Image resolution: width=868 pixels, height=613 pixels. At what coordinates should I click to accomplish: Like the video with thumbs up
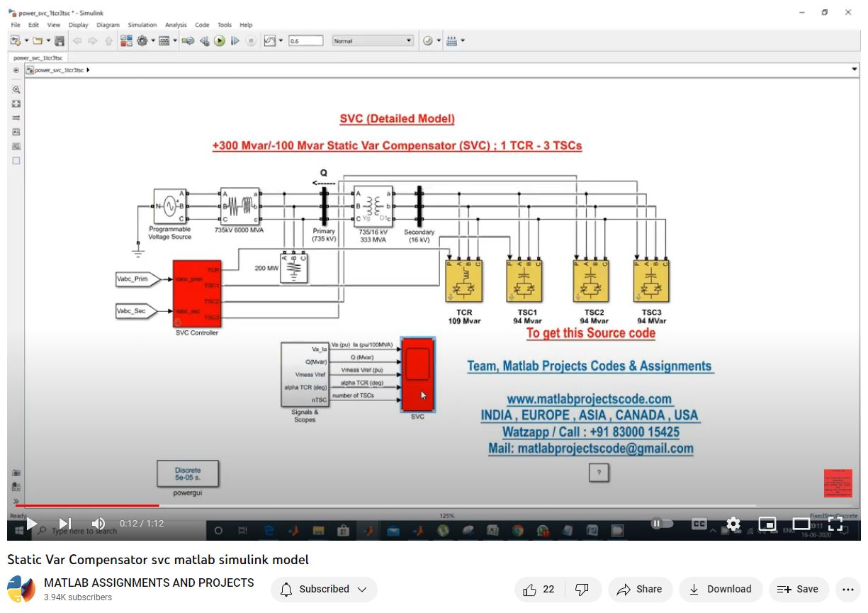click(x=539, y=589)
